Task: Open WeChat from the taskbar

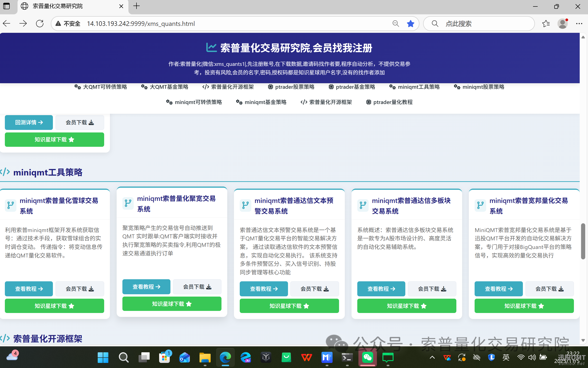Action: point(368,357)
